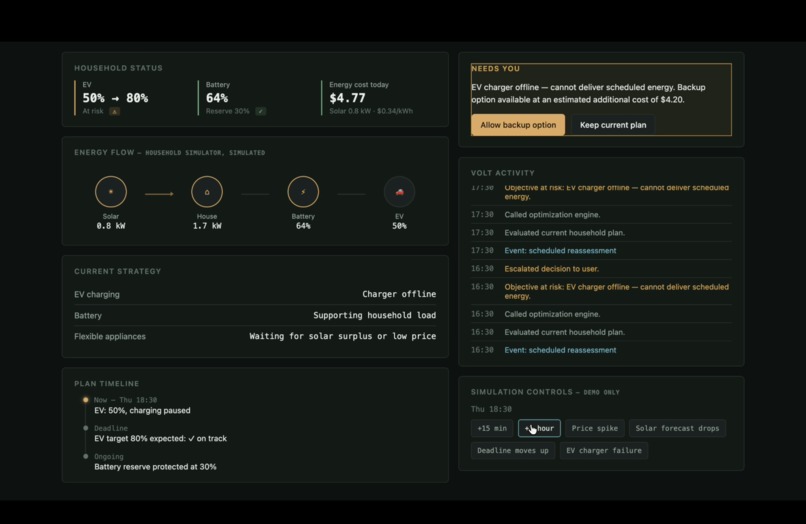Click the Battery node icon in Energy Flow

pyautogui.click(x=303, y=192)
